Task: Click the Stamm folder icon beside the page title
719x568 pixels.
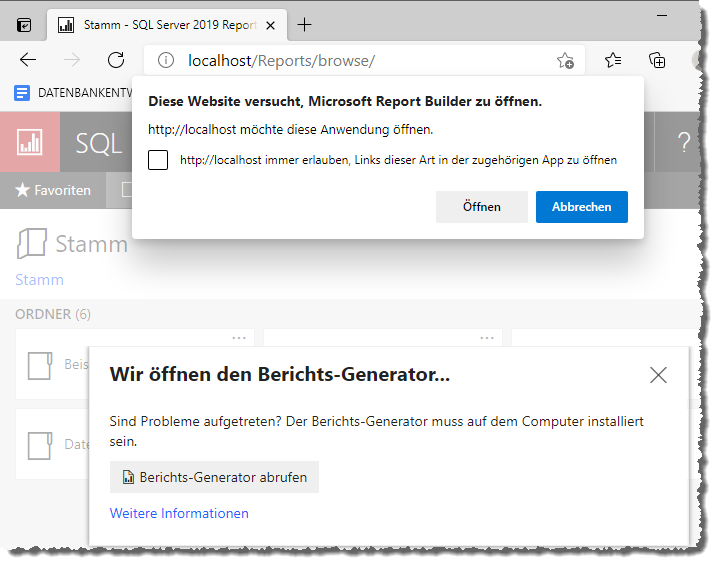Action: pyautogui.click(x=31, y=243)
